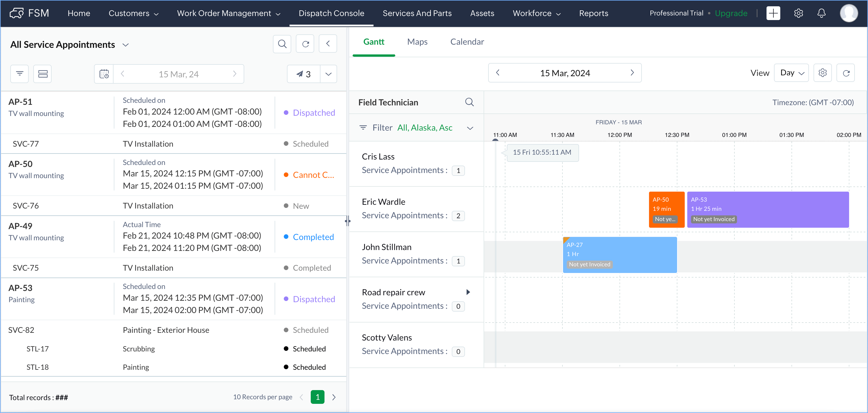Screen dimensions: 868x413
Task: Go to next day in Gantt
Action: pyautogui.click(x=632, y=73)
